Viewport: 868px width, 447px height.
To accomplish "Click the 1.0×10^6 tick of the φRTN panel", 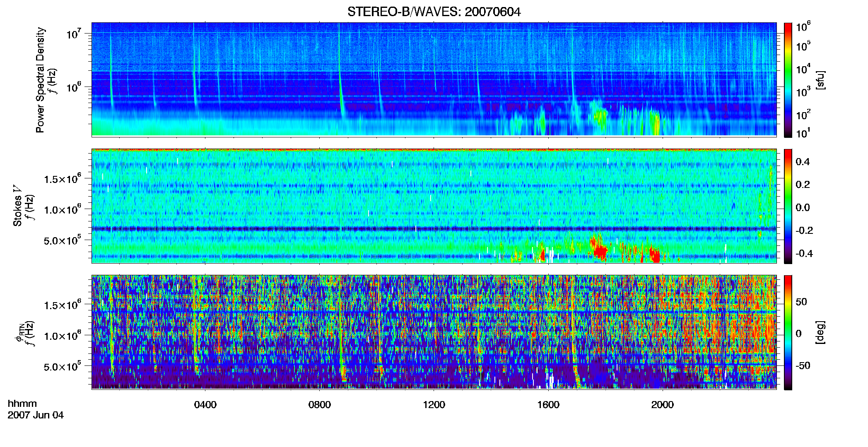I will point(63,336).
